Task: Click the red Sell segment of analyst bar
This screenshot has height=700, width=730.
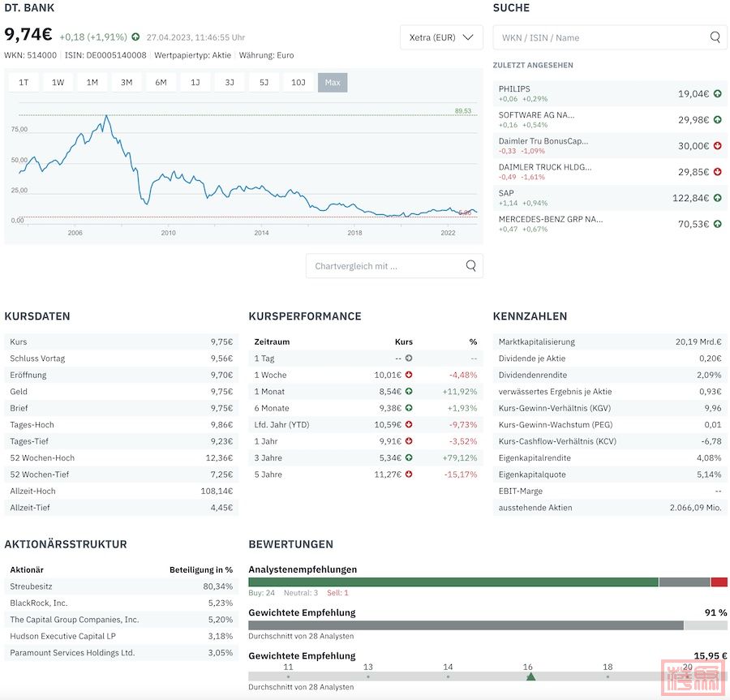Action: (x=719, y=582)
